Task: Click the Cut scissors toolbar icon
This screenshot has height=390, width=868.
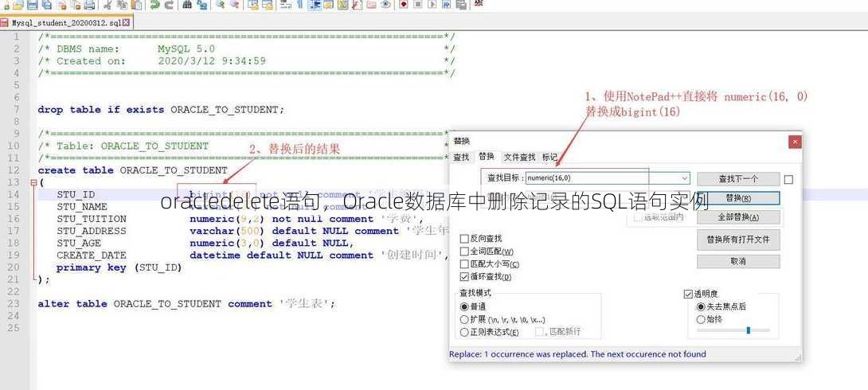Action: tap(108, 5)
